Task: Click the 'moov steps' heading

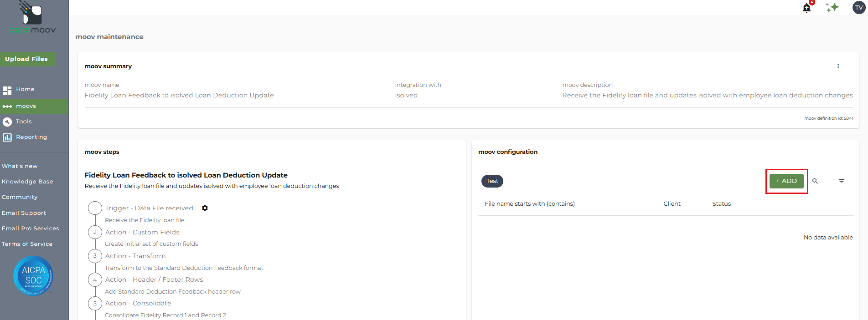Action: click(x=102, y=152)
